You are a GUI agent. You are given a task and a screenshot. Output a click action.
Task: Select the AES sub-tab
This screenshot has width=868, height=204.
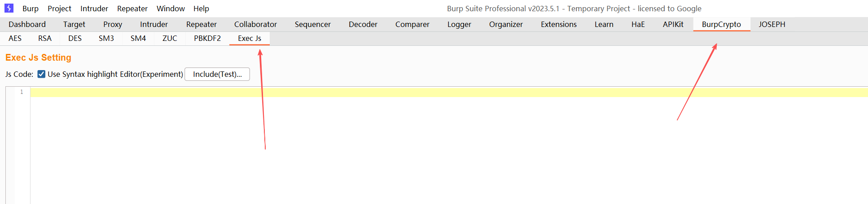pyautogui.click(x=15, y=38)
